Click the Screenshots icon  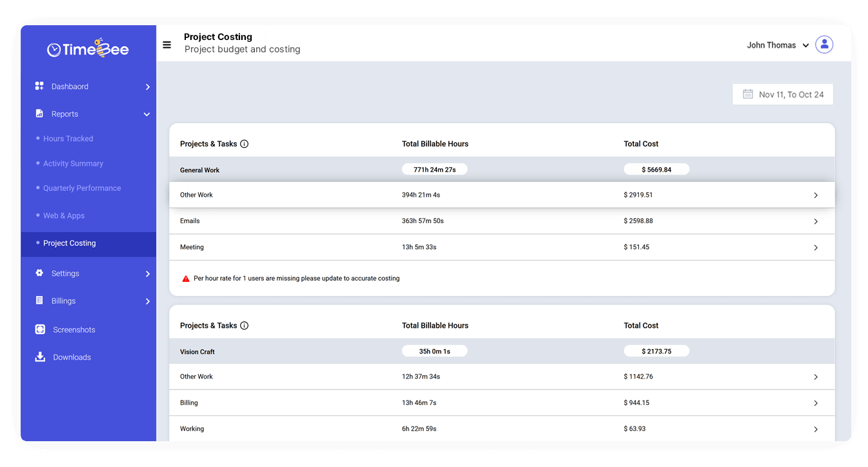[39, 329]
